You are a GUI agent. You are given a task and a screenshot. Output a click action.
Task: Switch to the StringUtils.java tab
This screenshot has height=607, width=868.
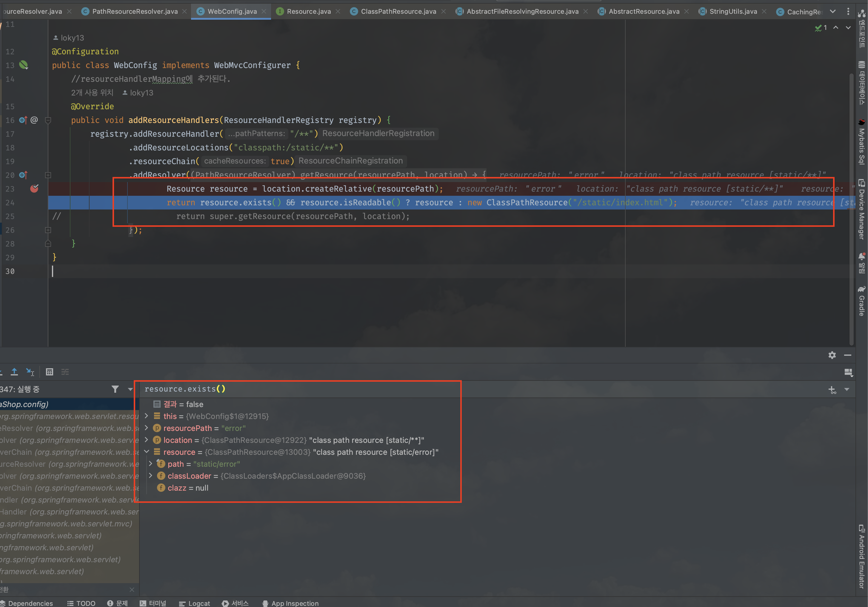pyautogui.click(x=733, y=11)
